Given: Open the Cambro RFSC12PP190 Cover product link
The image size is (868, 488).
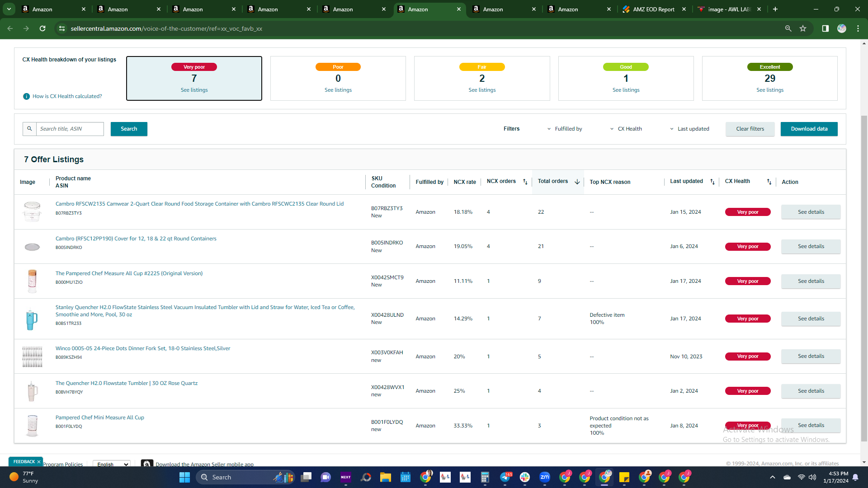Looking at the screenshot, I should coord(136,239).
